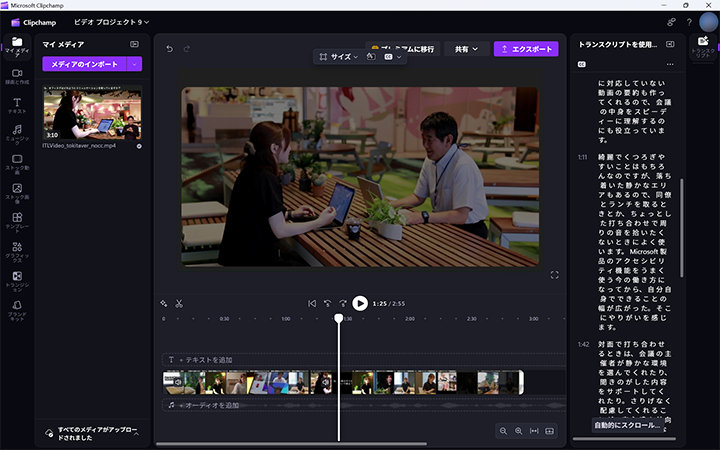Click the redo arrow
This screenshot has height=450, width=720.
tap(187, 49)
